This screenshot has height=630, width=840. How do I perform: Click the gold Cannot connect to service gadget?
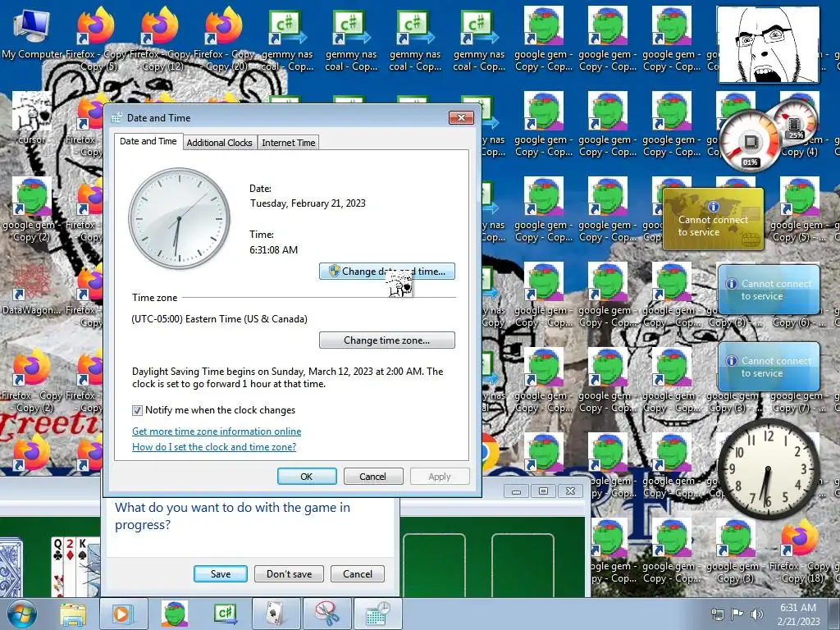(x=713, y=219)
